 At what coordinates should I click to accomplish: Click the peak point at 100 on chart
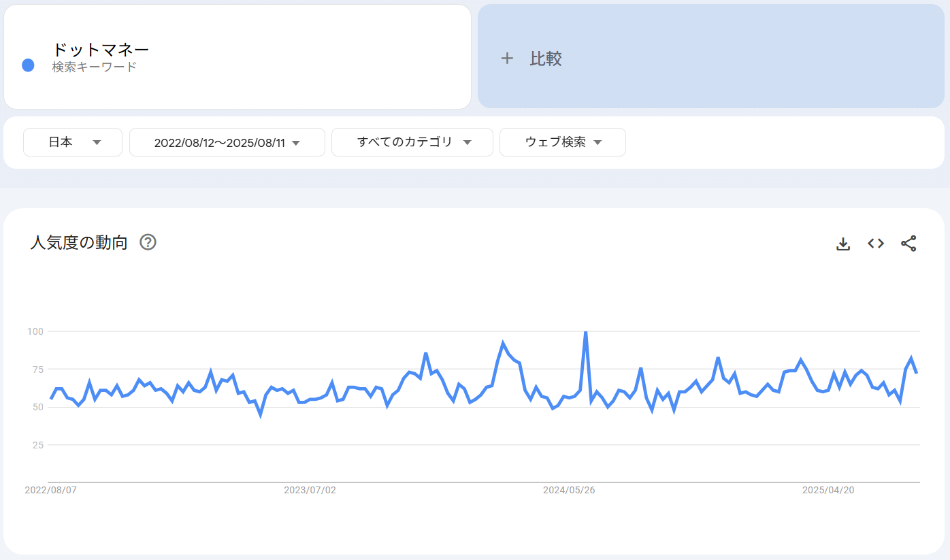tap(586, 332)
